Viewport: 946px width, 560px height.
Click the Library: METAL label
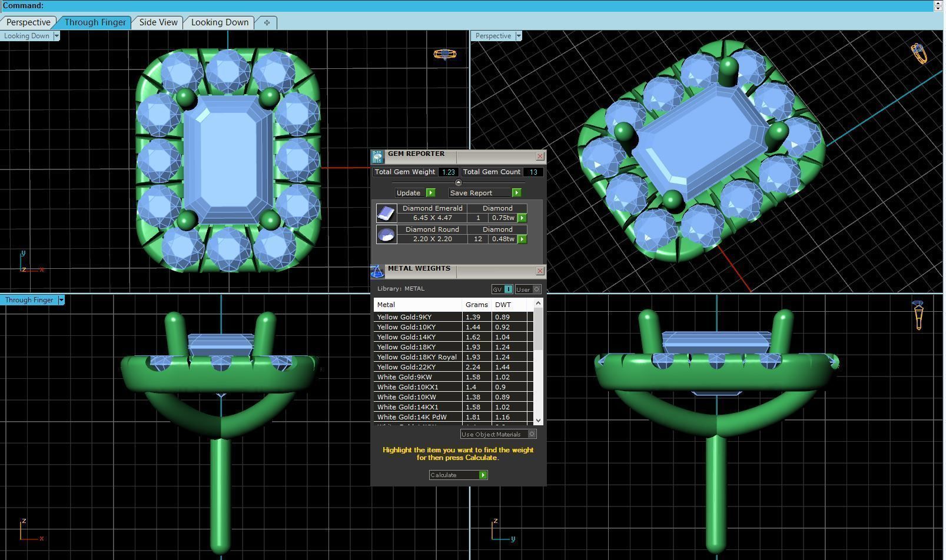click(x=401, y=289)
